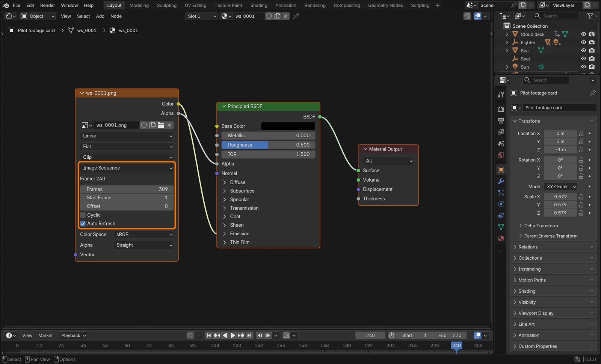Click the Frames value field showing 309
The image size is (601, 364).
pyautogui.click(x=127, y=190)
